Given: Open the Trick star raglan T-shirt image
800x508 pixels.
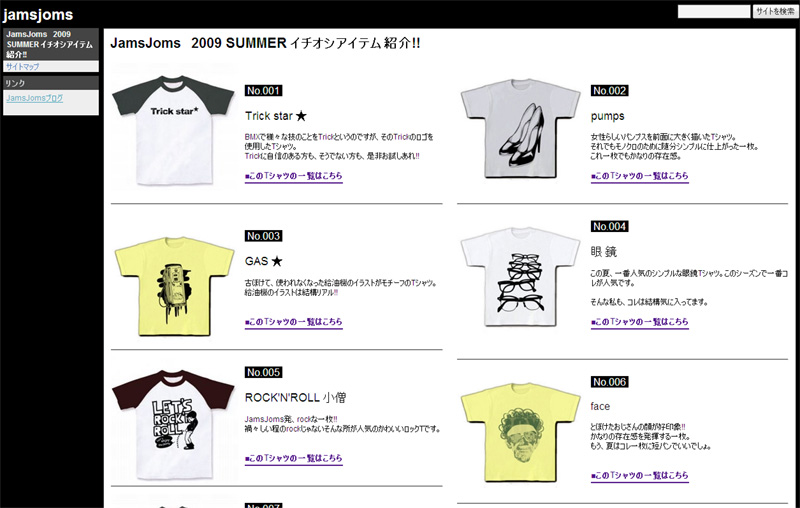Looking at the screenshot, I should [x=173, y=130].
